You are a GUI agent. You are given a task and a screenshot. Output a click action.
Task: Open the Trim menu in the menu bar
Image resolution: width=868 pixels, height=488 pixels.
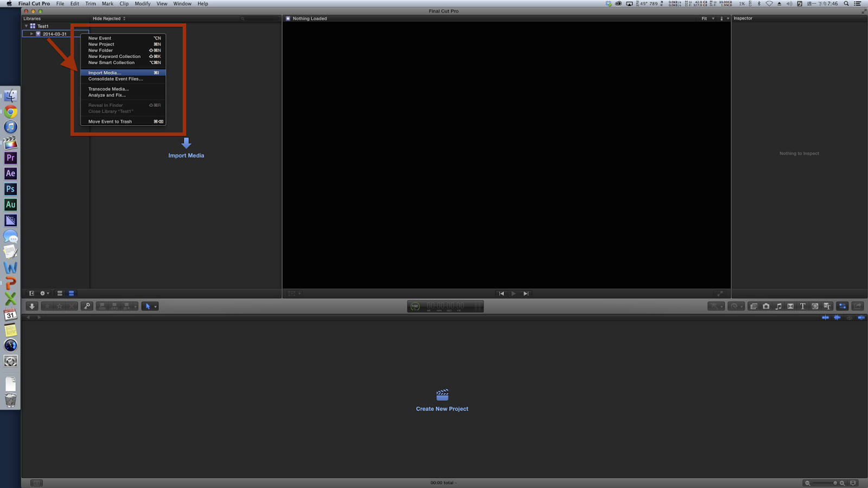click(x=91, y=4)
